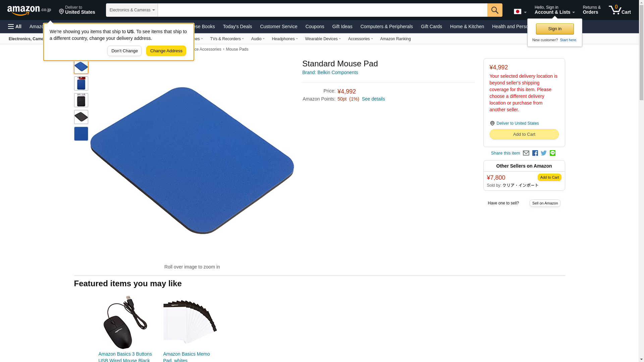The image size is (644, 362).
Task: Click the yellow Sign in button
Action: coord(555,29)
